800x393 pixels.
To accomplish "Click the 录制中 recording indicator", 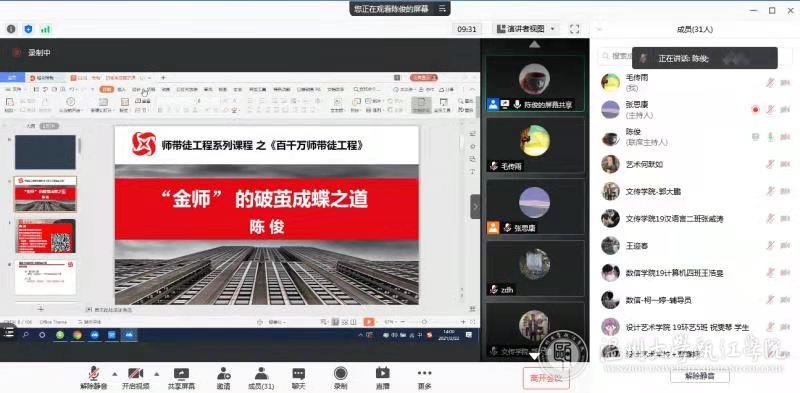I will tap(32, 53).
